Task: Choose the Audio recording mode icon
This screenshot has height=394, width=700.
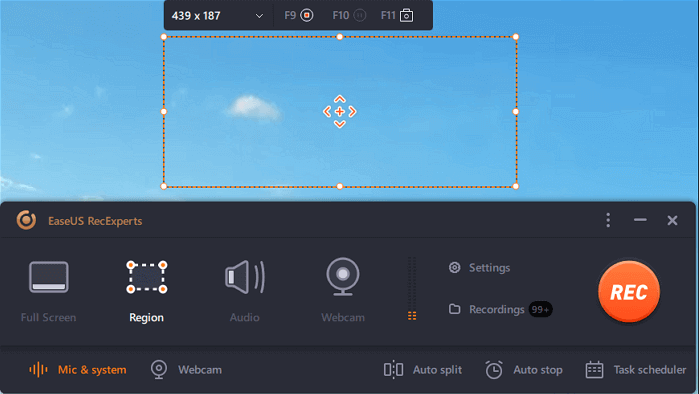Action: (x=245, y=277)
